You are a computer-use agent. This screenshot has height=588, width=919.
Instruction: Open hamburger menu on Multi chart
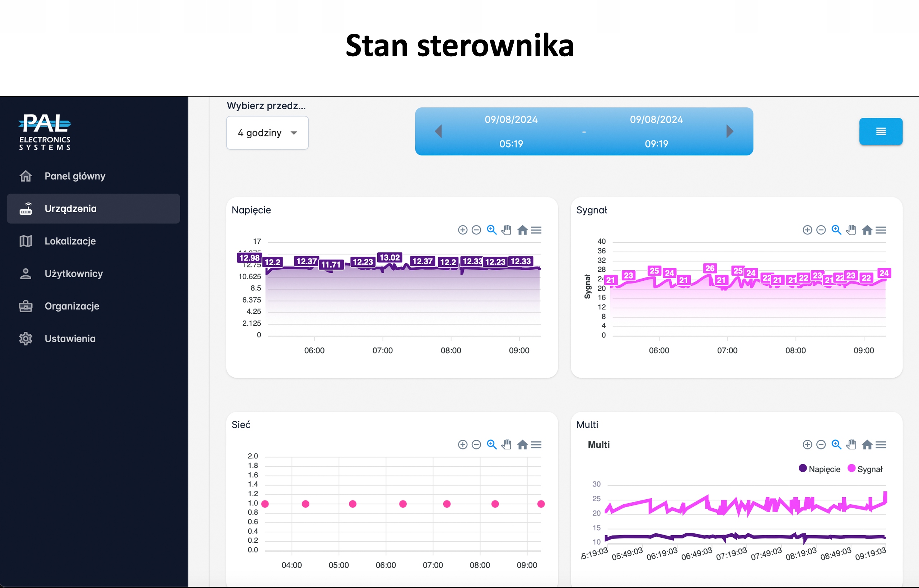tap(881, 444)
